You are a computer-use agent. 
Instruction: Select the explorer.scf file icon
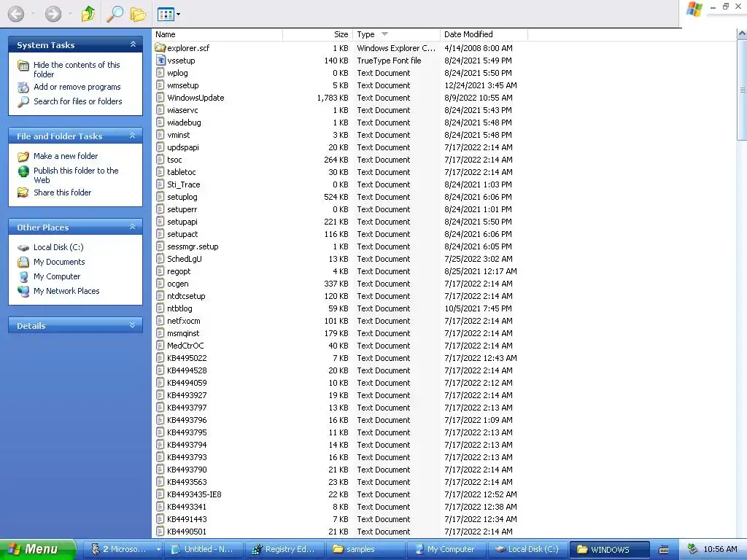point(160,47)
